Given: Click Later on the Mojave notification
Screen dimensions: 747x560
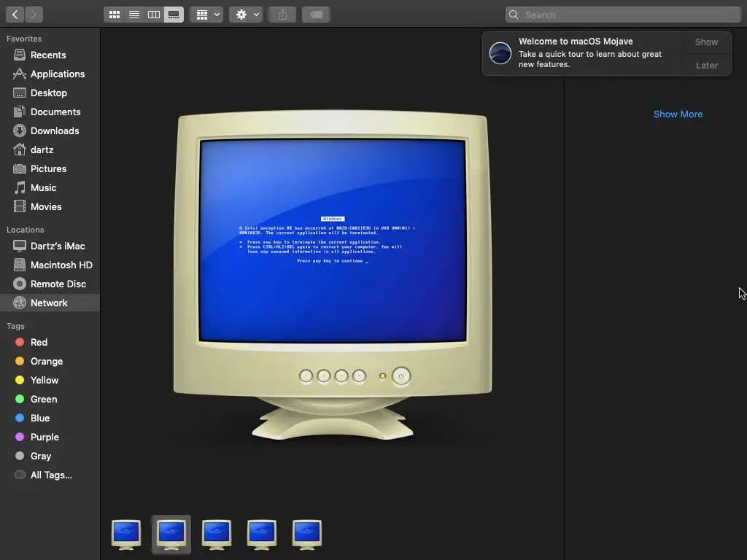Looking at the screenshot, I should [x=706, y=65].
